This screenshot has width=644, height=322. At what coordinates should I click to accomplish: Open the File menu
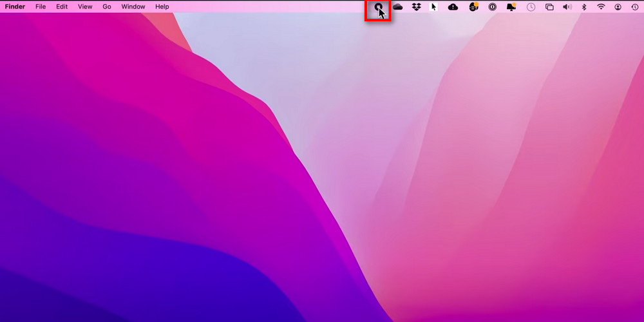[41, 6]
